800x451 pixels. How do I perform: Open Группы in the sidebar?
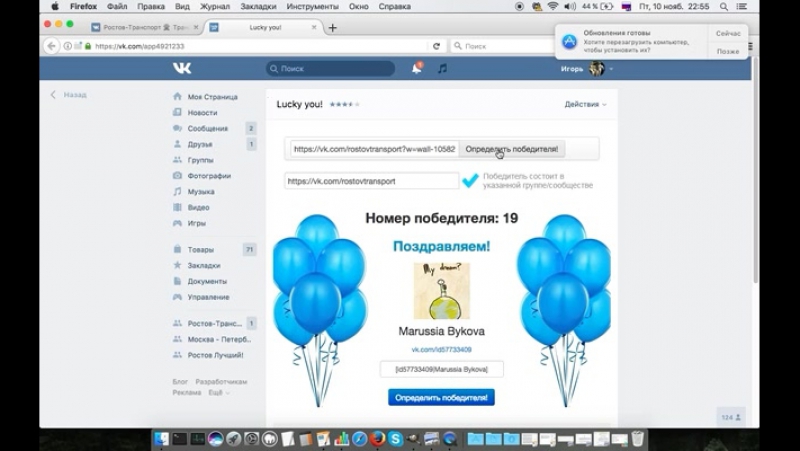(201, 160)
